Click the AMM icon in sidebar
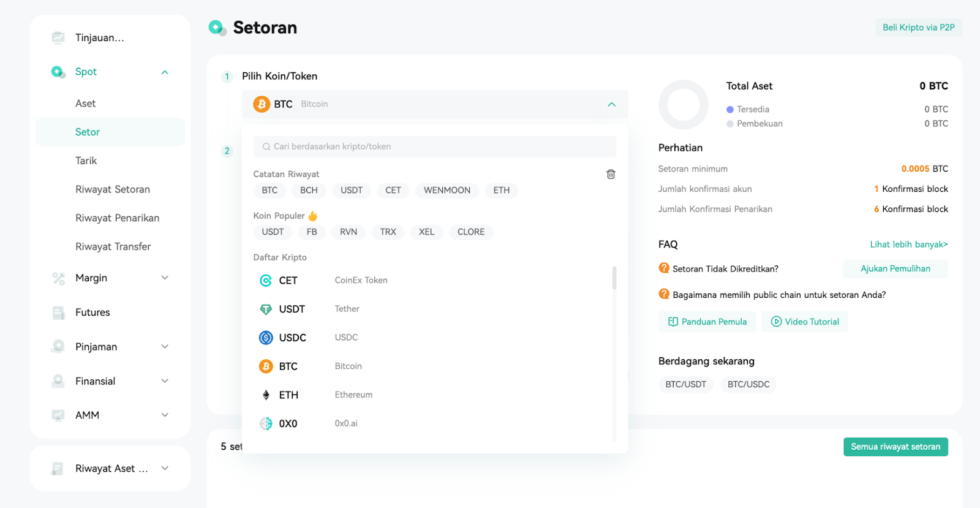The height and width of the screenshot is (508, 980). (58, 415)
